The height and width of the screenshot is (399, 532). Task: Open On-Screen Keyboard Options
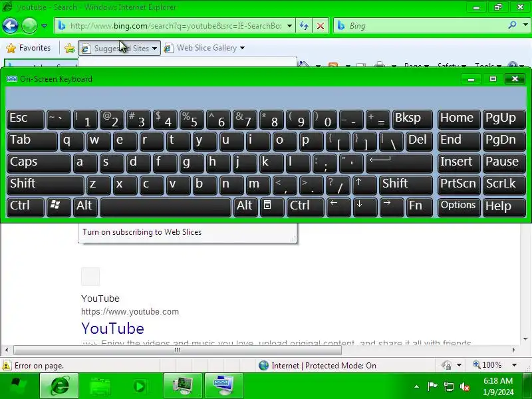pos(459,207)
